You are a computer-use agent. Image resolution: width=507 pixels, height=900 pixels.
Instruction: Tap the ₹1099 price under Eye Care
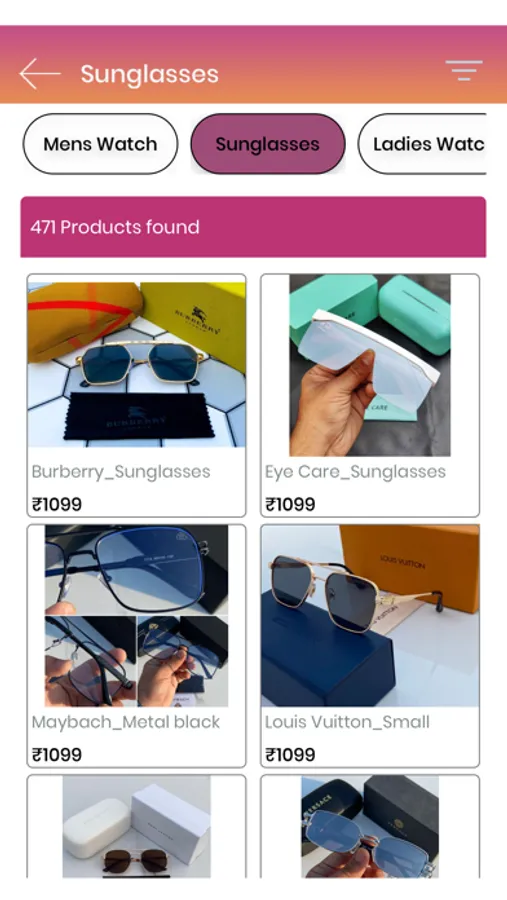point(290,505)
